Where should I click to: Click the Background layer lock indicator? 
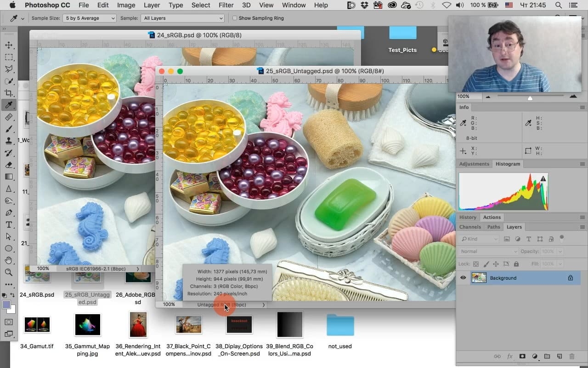tap(571, 278)
